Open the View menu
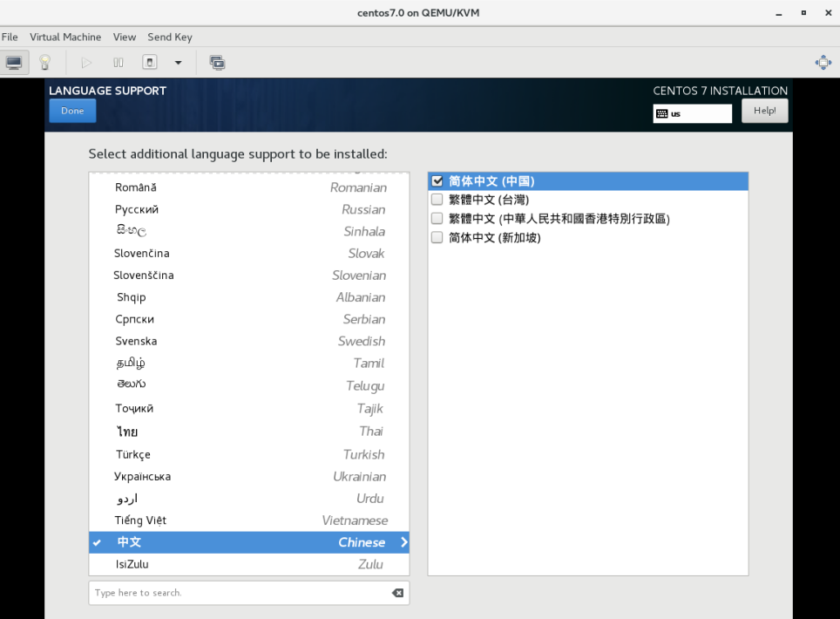The image size is (840, 619). (125, 37)
